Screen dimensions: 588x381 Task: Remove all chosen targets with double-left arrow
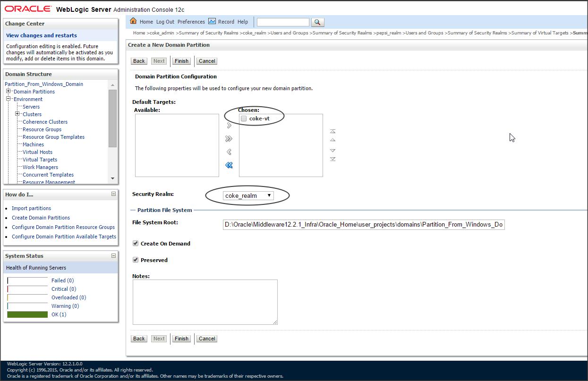tap(229, 165)
